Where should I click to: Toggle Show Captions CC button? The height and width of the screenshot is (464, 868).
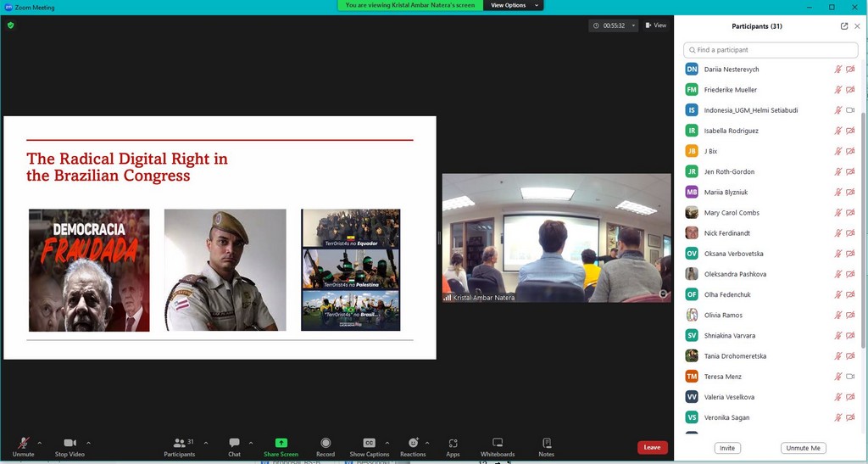(x=369, y=444)
